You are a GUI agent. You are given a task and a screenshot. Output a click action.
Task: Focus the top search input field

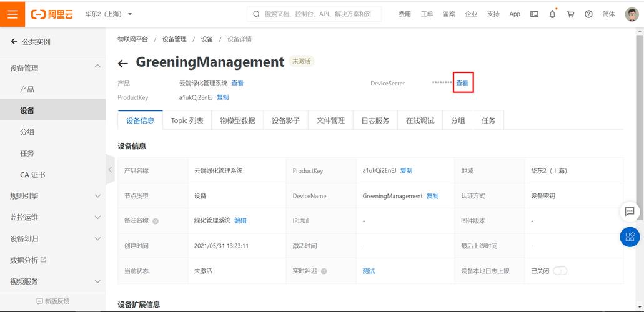[x=314, y=14]
